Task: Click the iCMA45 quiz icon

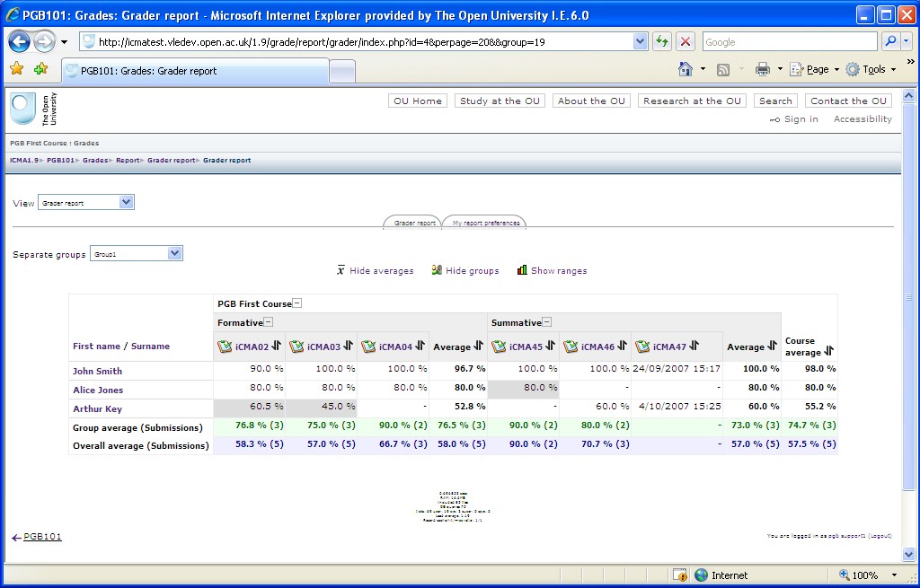Action: click(499, 347)
